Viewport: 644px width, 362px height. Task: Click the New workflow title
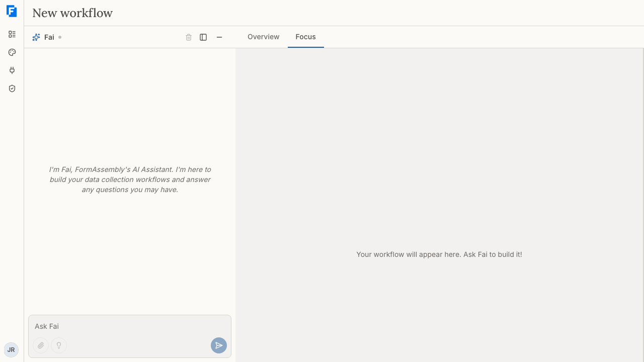(x=72, y=13)
